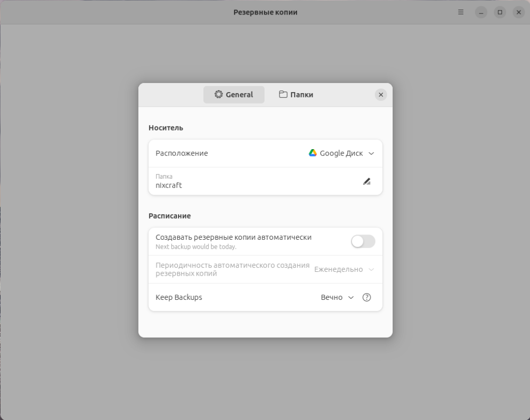Click the 'Next backup would be today.' text
530x420 pixels.
196,247
